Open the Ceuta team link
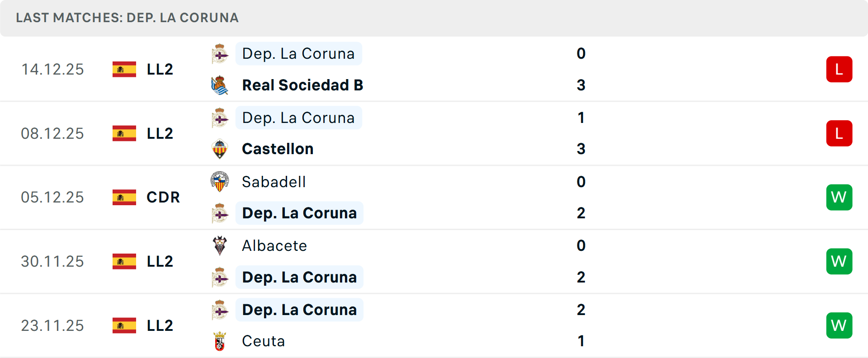 click(x=264, y=341)
